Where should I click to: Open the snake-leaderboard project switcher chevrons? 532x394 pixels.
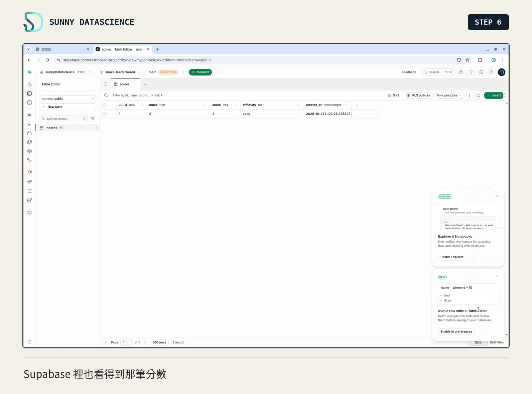click(139, 72)
